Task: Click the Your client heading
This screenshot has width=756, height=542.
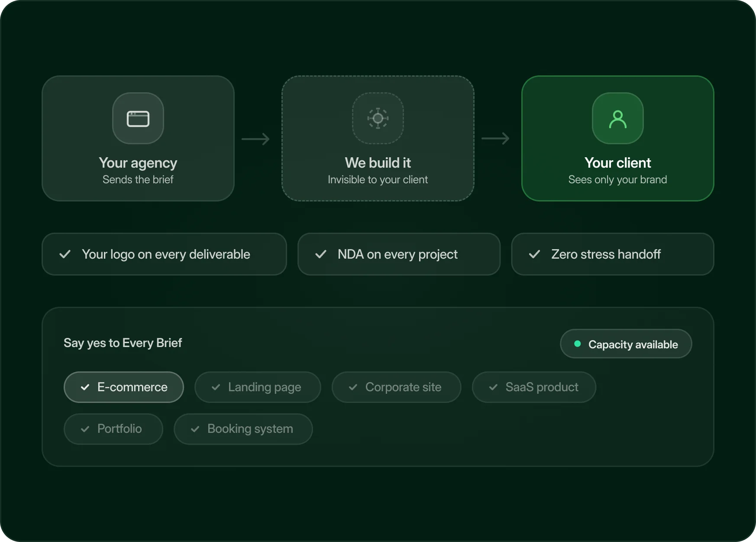Action: [x=618, y=163]
